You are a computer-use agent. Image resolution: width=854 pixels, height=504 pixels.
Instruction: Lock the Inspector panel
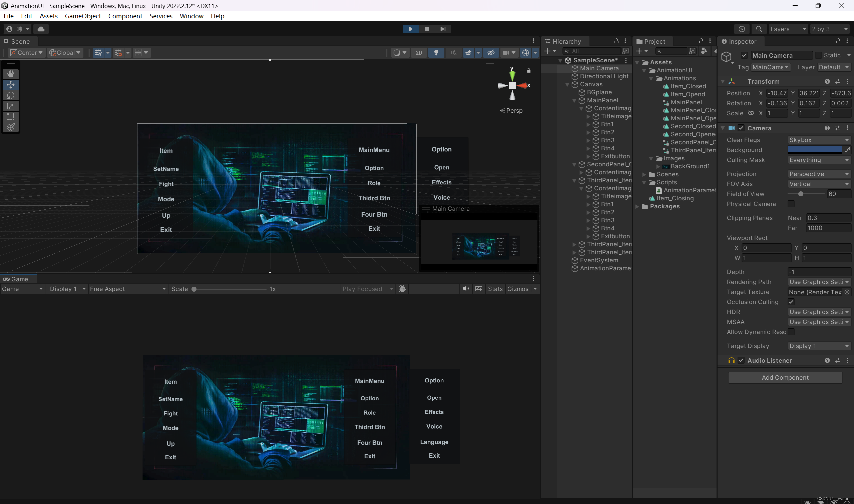coord(838,41)
